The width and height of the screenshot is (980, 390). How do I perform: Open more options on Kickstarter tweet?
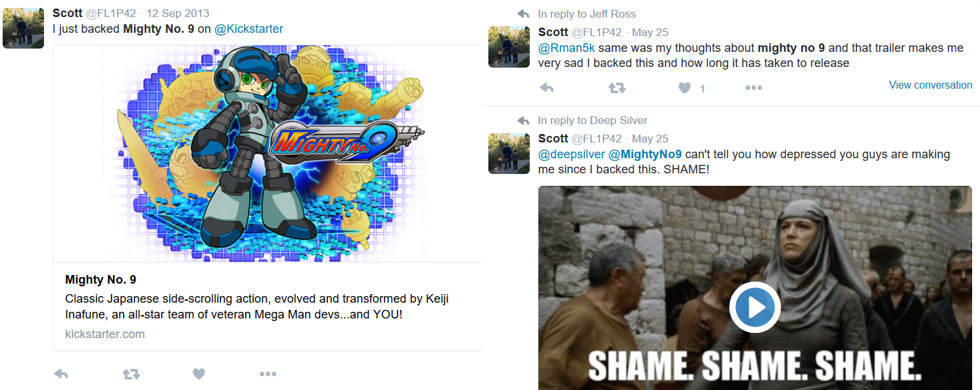click(268, 374)
